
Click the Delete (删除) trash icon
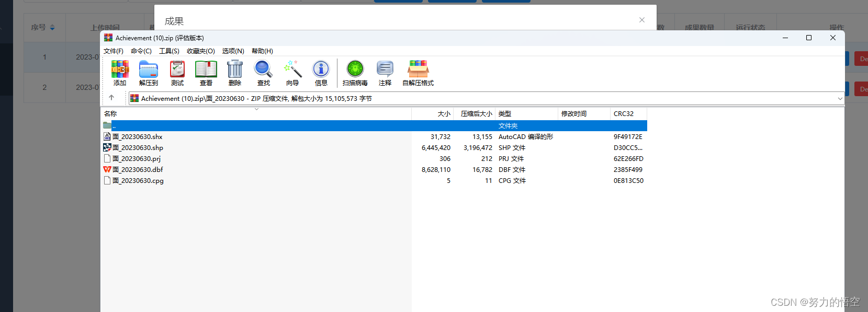pos(235,69)
